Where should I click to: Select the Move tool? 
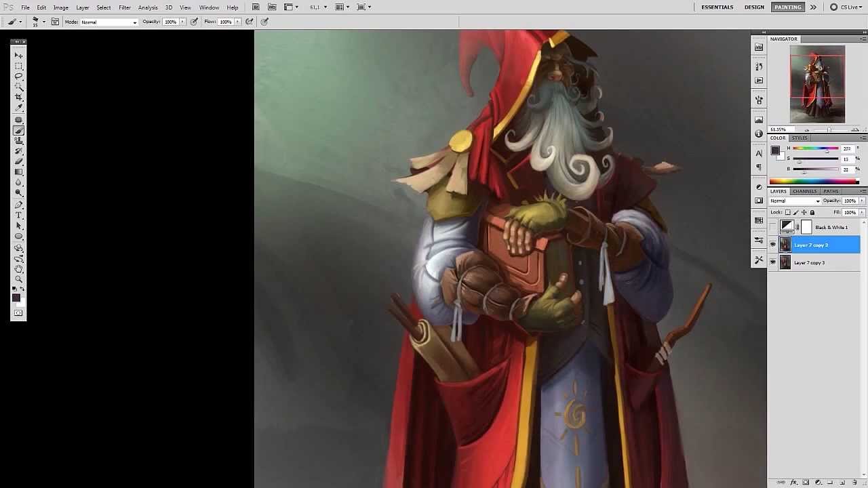coord(18,56)
